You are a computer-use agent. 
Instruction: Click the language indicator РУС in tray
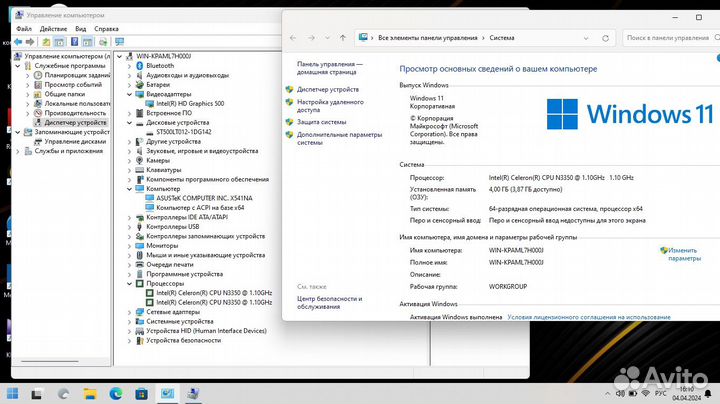pyautogui.click(x=660, y=393)
